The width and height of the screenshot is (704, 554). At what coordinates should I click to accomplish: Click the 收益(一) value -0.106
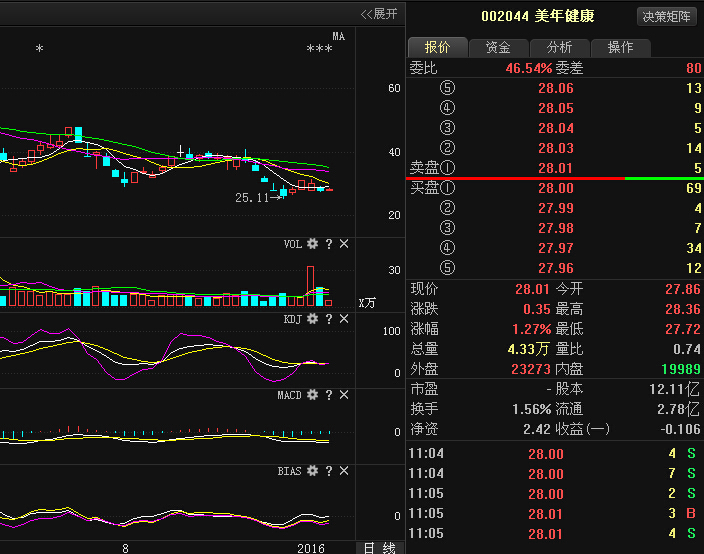pos(680,429)
